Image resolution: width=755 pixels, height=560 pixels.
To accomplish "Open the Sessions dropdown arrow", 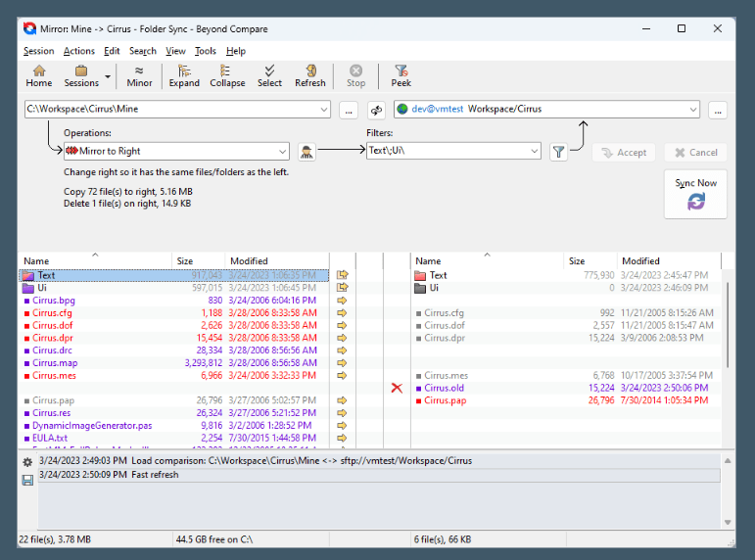I will click(x=107, y=76).
